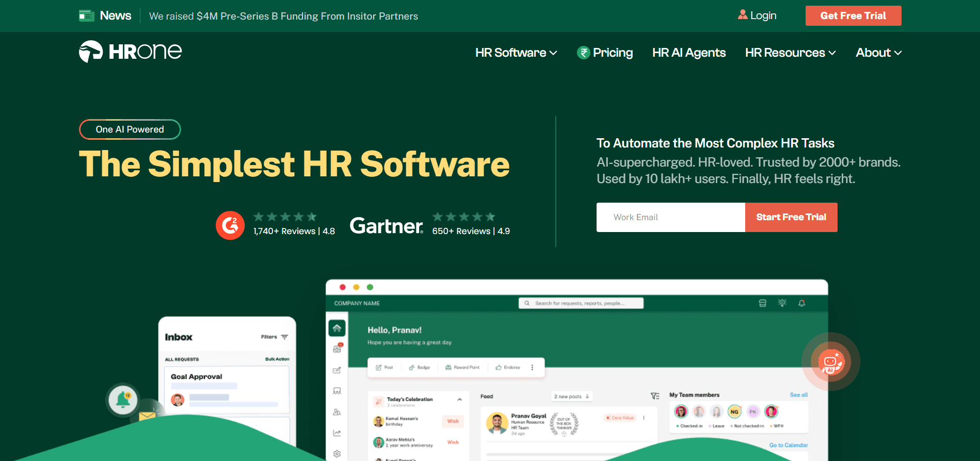Open the HR Resources dropdown menu
The image size is (980, 461).
pos(790,53)
